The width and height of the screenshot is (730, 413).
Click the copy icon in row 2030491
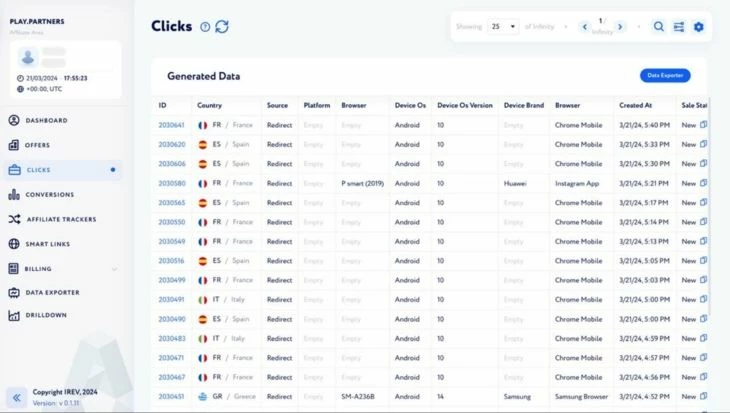(703, 299)
